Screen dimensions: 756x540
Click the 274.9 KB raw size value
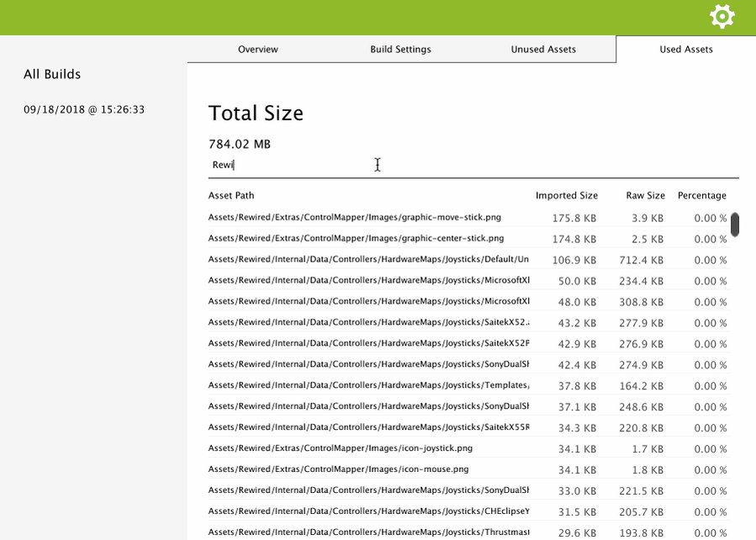(x=642, y=365)
